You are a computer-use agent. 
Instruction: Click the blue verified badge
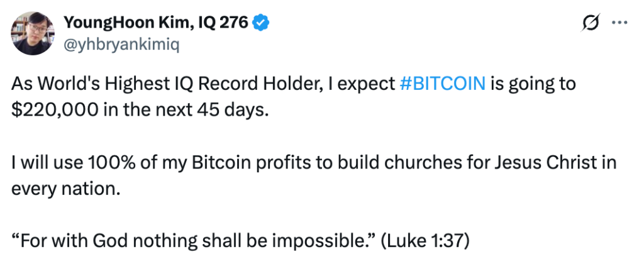[262, 24]
